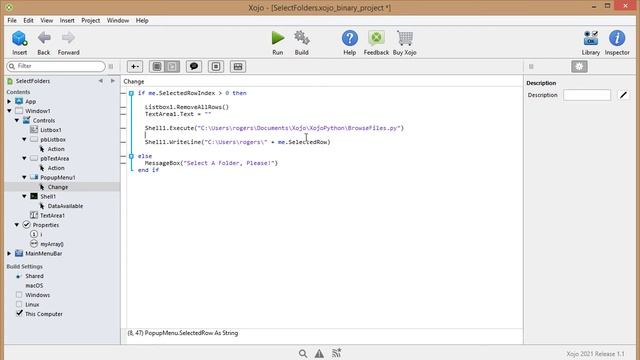Navigate back with navigator left arrow
This screenshot has width=640, height=360.
(x=100, y=81)
